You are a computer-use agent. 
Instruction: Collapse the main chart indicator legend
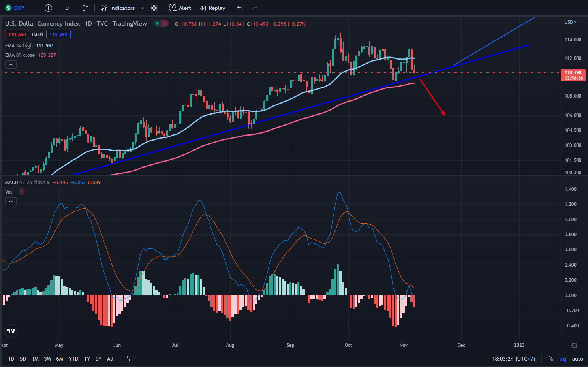tap(11, 65)
